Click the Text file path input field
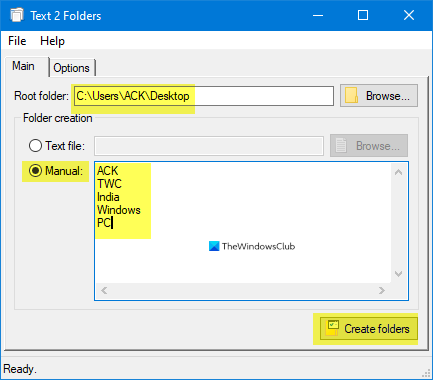This screenshot has width=433, height=380. pos(209,146)
